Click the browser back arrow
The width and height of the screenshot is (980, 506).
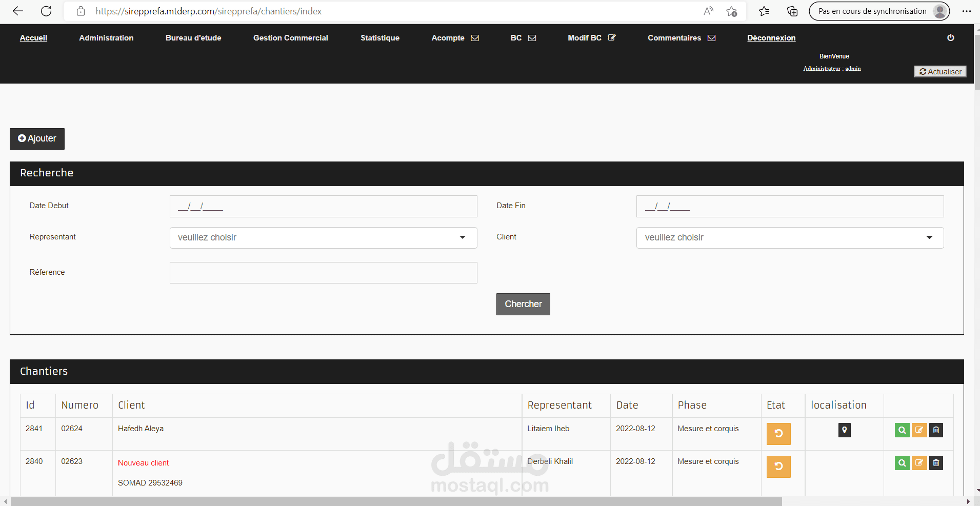click(x=18, y=11)
